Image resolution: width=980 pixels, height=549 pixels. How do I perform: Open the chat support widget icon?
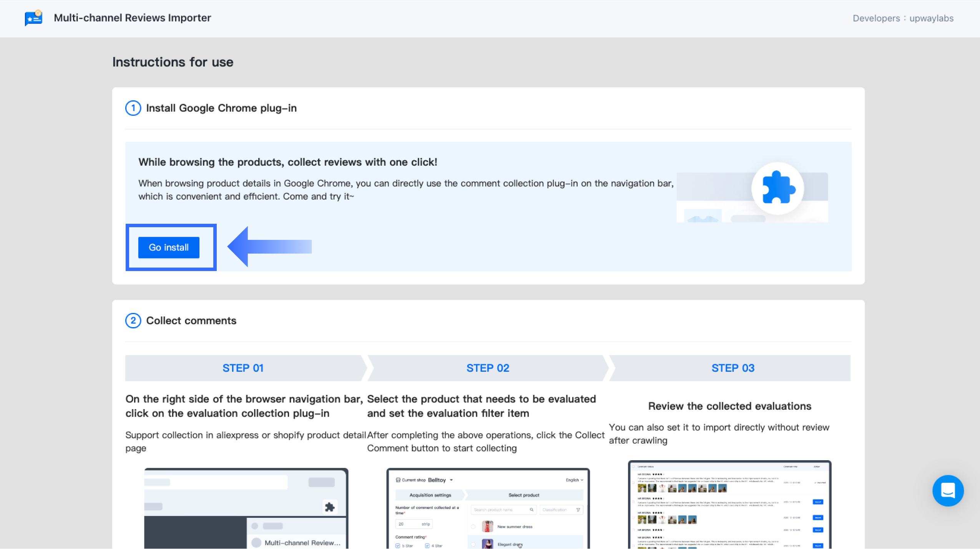[x=947, y=490]
